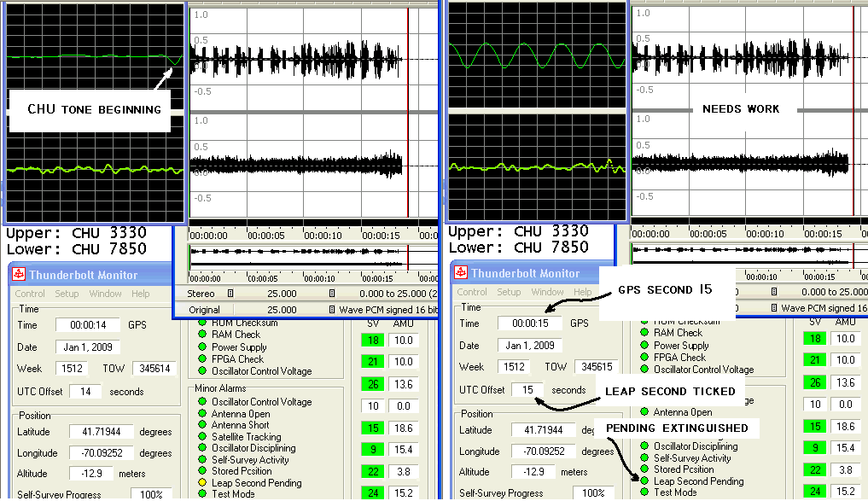Click the Time field showing 00:00:15
The image size is (868, 501).
tap(530, 323)
